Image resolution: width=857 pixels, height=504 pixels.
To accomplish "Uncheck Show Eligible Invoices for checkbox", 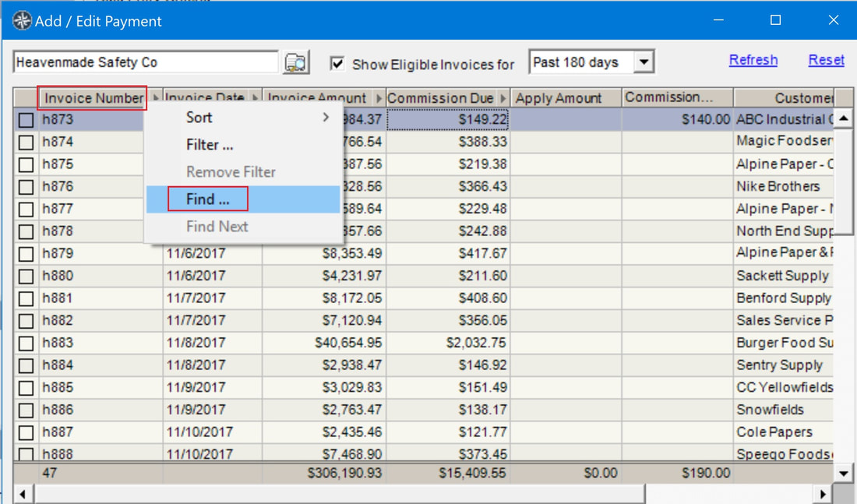I will (x=337, y=64).
